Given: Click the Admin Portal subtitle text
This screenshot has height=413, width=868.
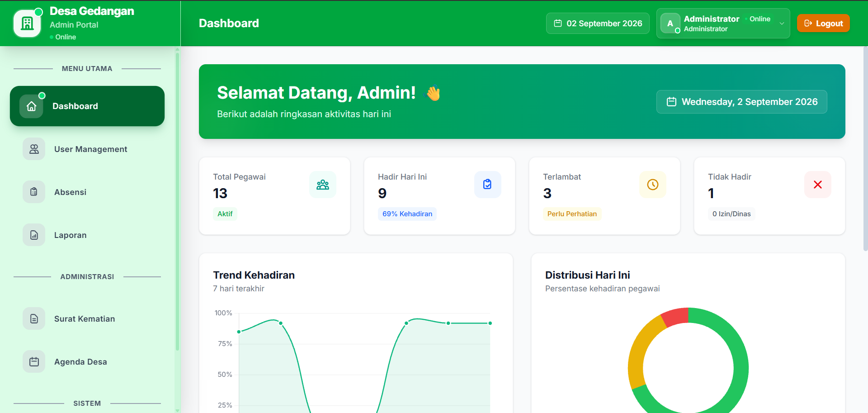Looking at the screenshot, I should [x=74, y=25].
